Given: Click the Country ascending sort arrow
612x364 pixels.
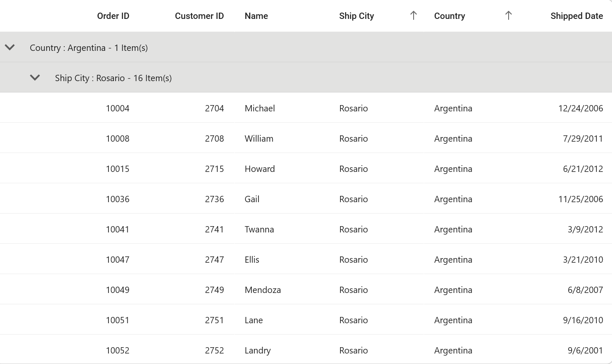Looking at the screenshot, I should [x=508, y=16].
